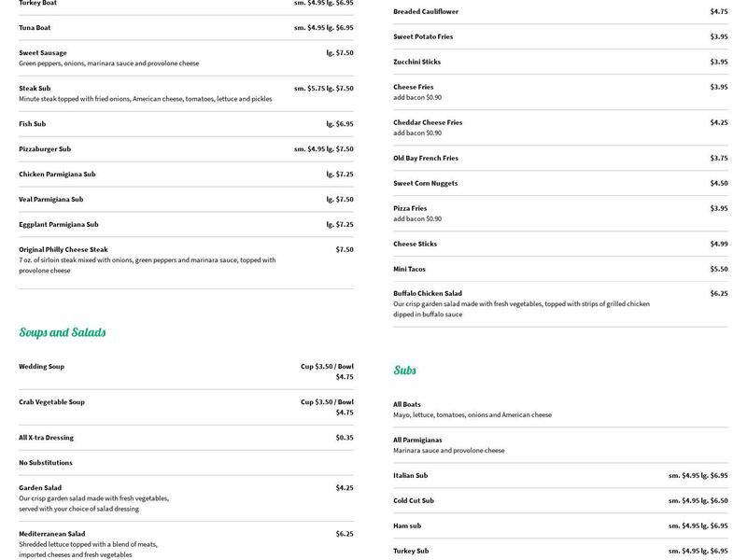Screen dimensions: 747x560
Task: Click Sweet Potato Fries
Action: coord(423,37)
